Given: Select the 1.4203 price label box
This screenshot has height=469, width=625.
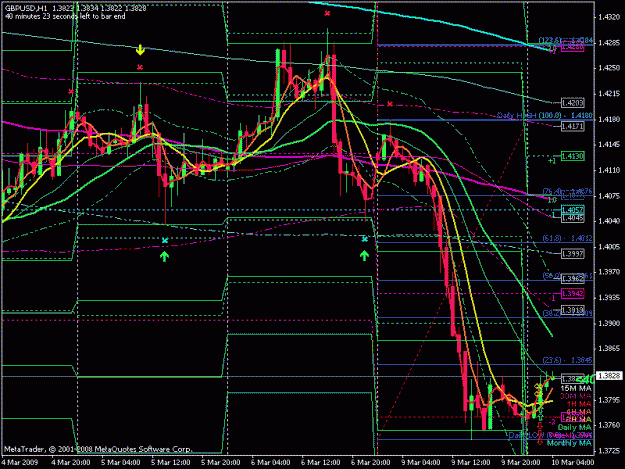Looking at the screenshot, I should (x=573, y=103).
